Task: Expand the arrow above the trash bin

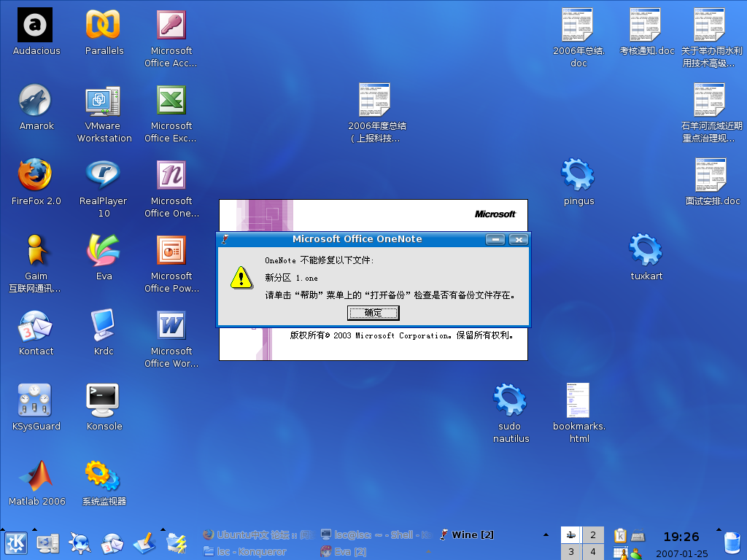Action: (x=719, y=529)
